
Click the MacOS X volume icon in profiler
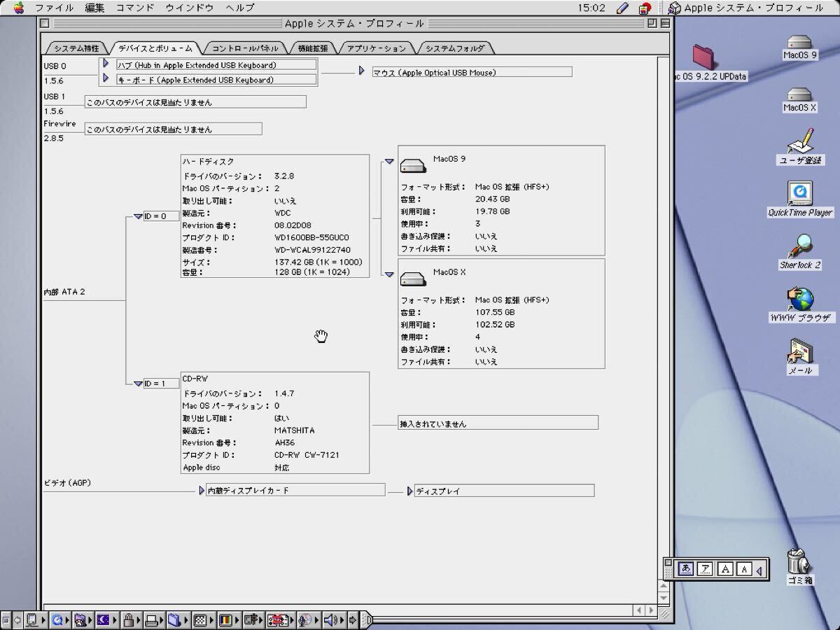coord(413,279)
